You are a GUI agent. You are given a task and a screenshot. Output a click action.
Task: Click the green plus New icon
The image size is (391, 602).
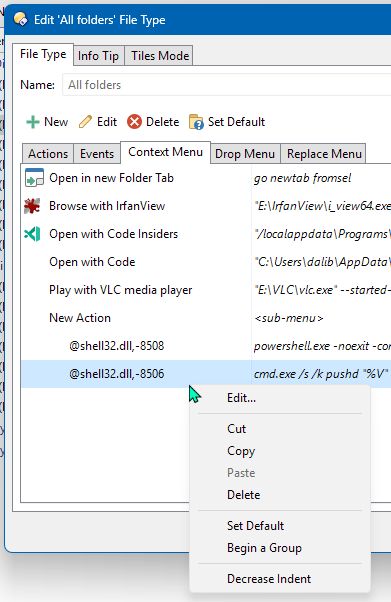[x=33, y=122]
